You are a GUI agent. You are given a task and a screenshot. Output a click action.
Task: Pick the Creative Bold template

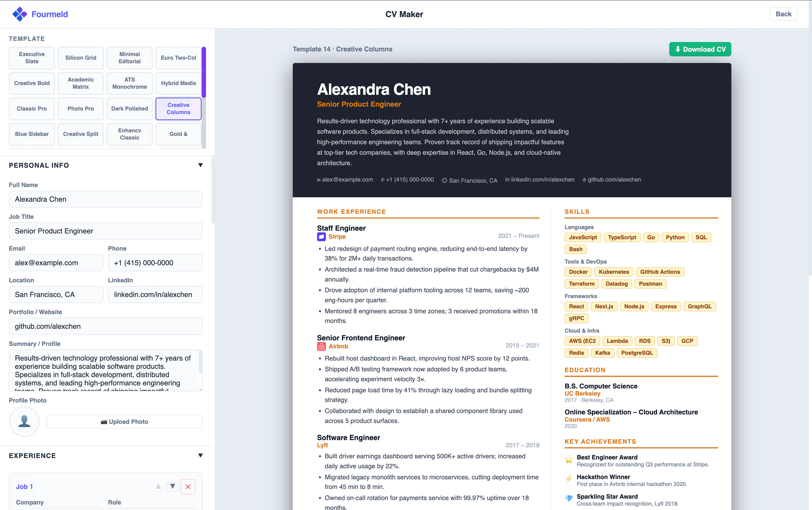point(32,83)
